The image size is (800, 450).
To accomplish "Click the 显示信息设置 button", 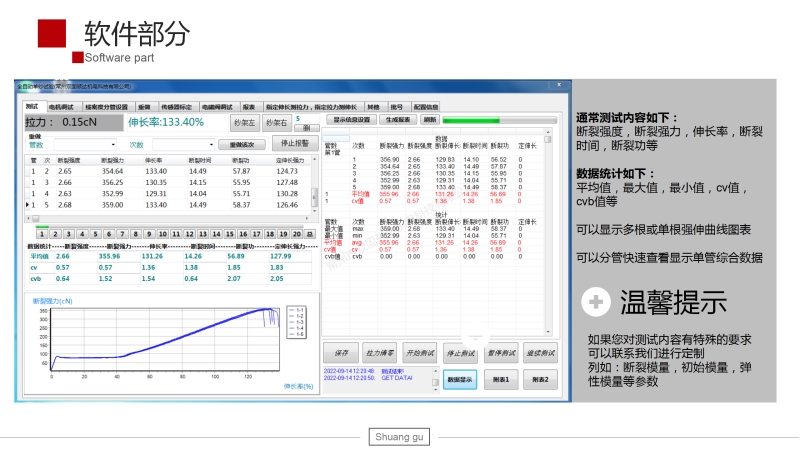I will coord(350,119).
